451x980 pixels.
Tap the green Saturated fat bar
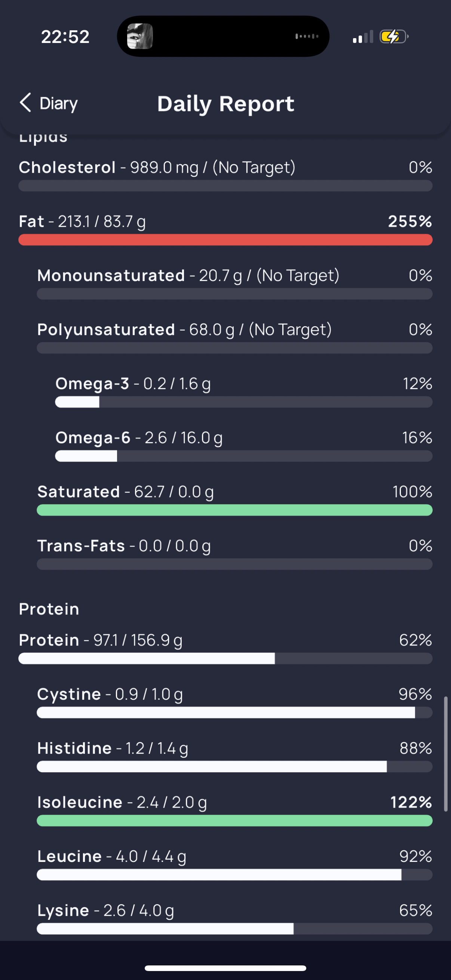coord(234,510)
